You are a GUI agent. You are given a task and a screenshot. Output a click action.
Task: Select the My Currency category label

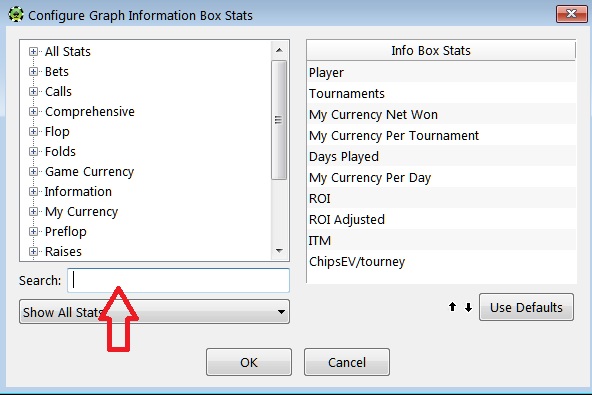(x=82, y=211)
